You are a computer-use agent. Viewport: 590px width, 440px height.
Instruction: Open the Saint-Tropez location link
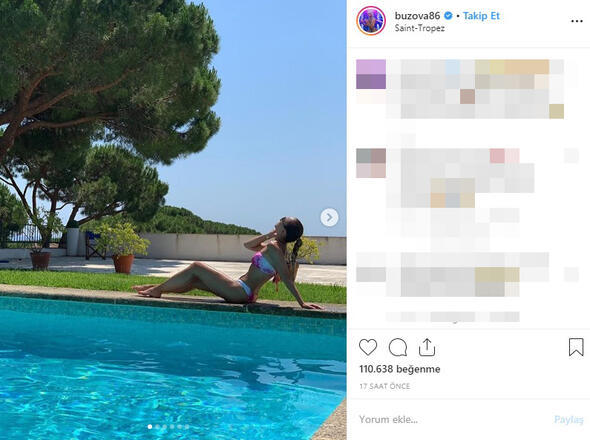[420, 28]
